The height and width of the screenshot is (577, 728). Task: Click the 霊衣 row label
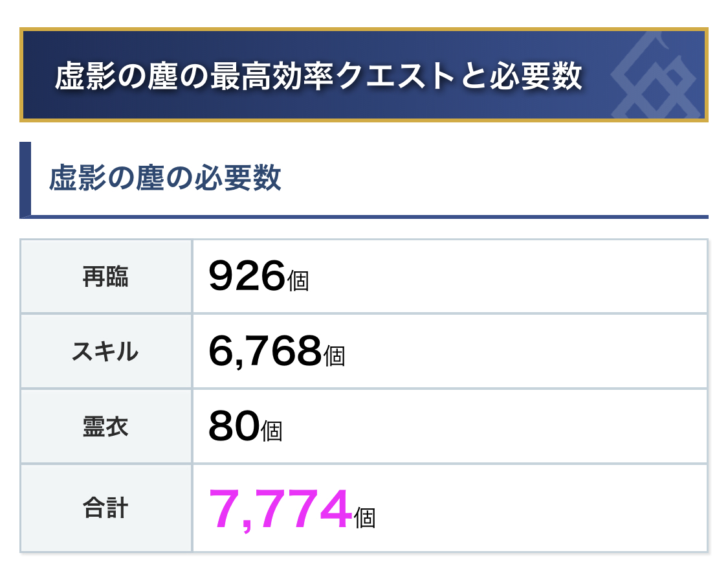[105, 427]
